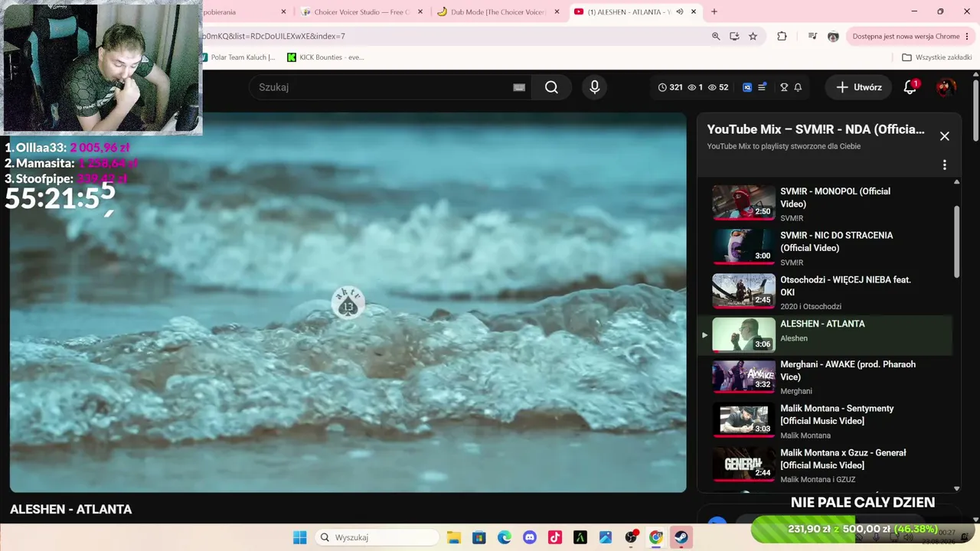980x551 pixels.
Task: Launch Microsoft Edge from the taskbar
Action: click(504, 537)
